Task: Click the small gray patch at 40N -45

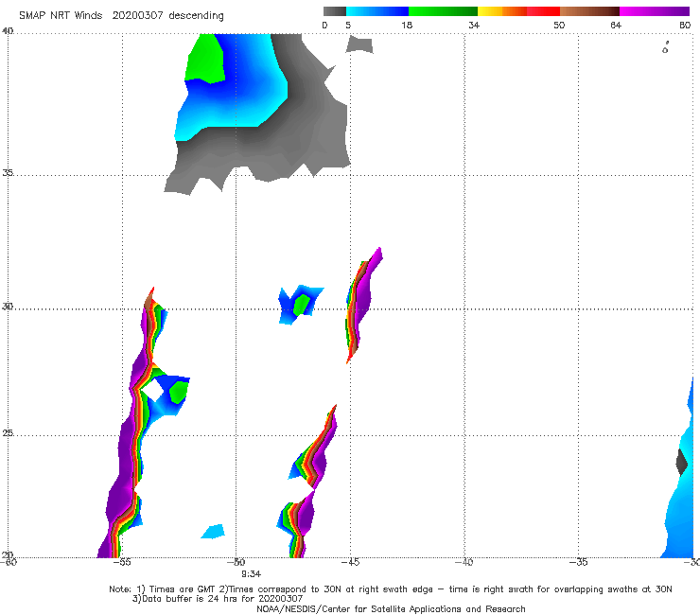Action: pos(359,44)
